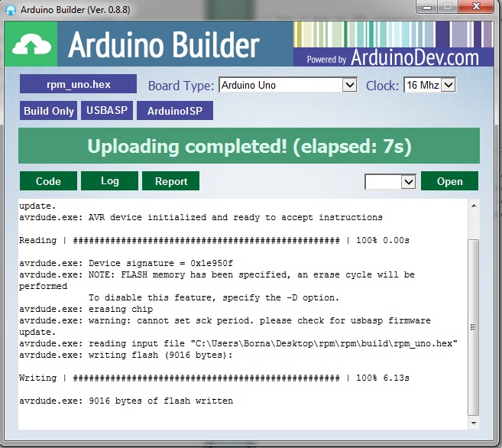
Task: Show the Code view
Action: (x=48, y=181)
